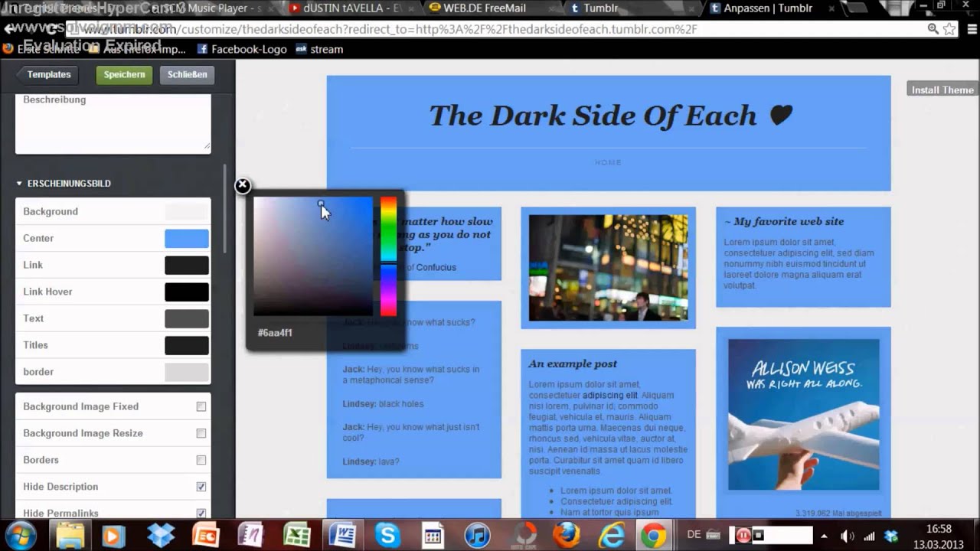The width and height of the screenshot is (980, 551).
Task: Uncheck Hide Permalinks option
Action: (201, 514)
